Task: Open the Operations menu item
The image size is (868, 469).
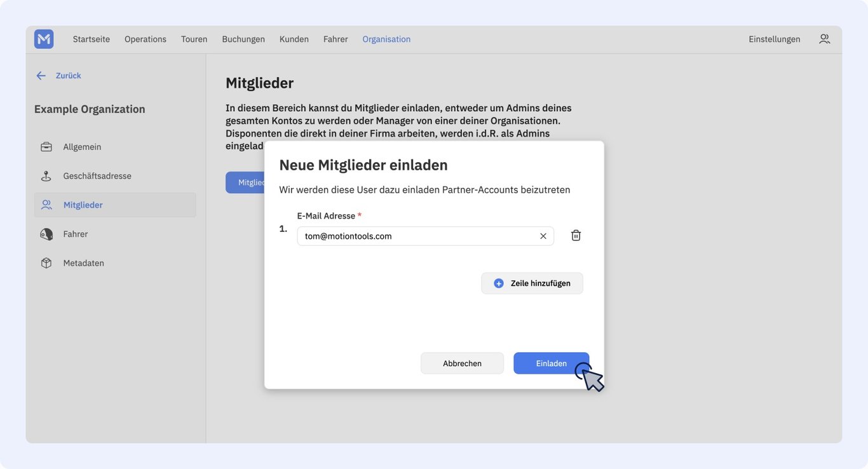Action: tap(146, 39)
